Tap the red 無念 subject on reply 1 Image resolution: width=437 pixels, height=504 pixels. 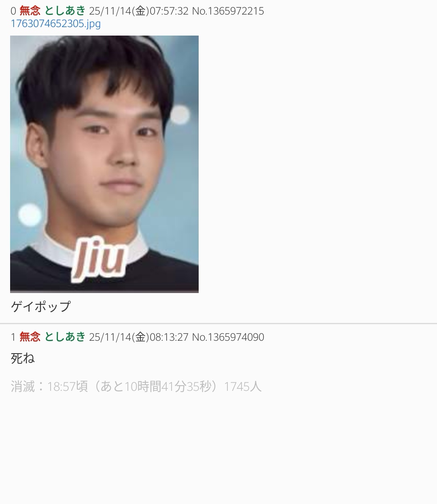pyautogui.click(x=30, y=337)
